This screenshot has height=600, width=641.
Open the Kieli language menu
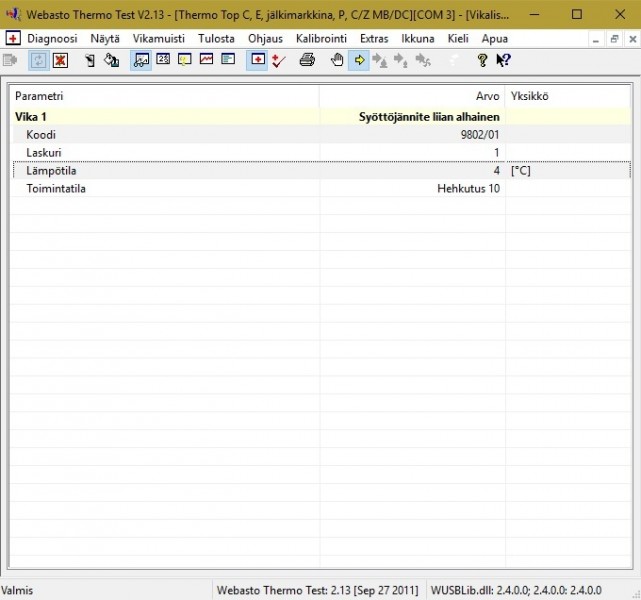tap(458, 38)
